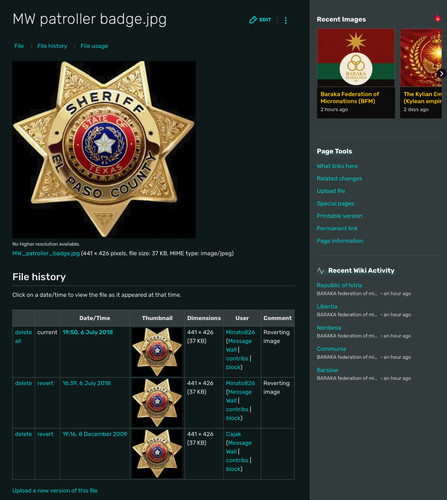This screenshot has height=500, width=447.
Task: Open Cajak user profile
Action: coord(233,434)
